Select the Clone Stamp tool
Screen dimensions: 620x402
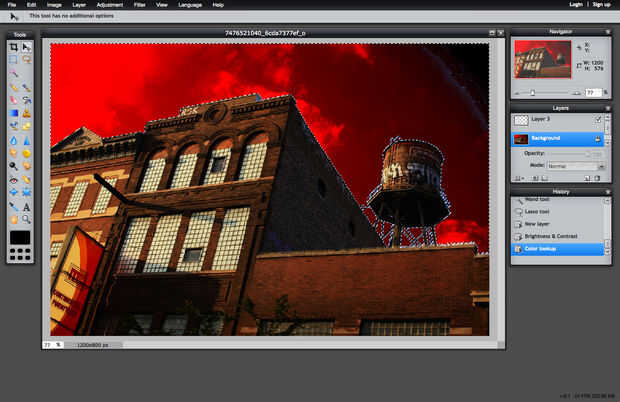point(26,113)
